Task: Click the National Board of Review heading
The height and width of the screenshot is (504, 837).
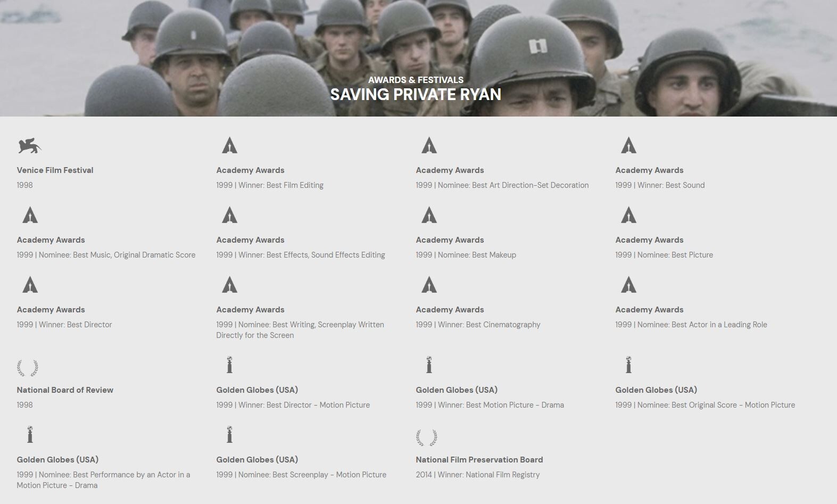Action: 65,390
